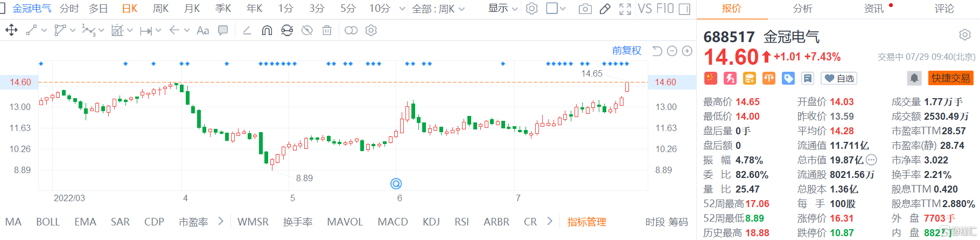This screenshot has height=240, width=980.
Task: Zoom in chart with plus circle
Action: tap(687, 51)
